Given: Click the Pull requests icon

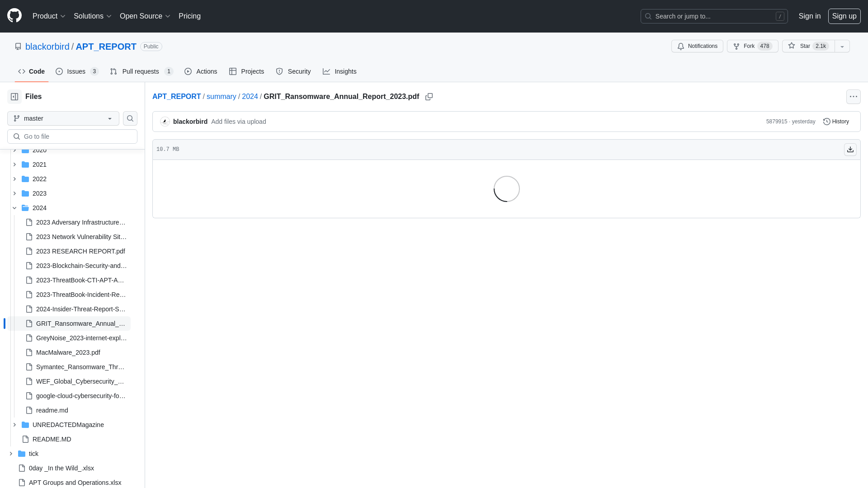Looking at the screenshot, I should click(x=113, y=71).
